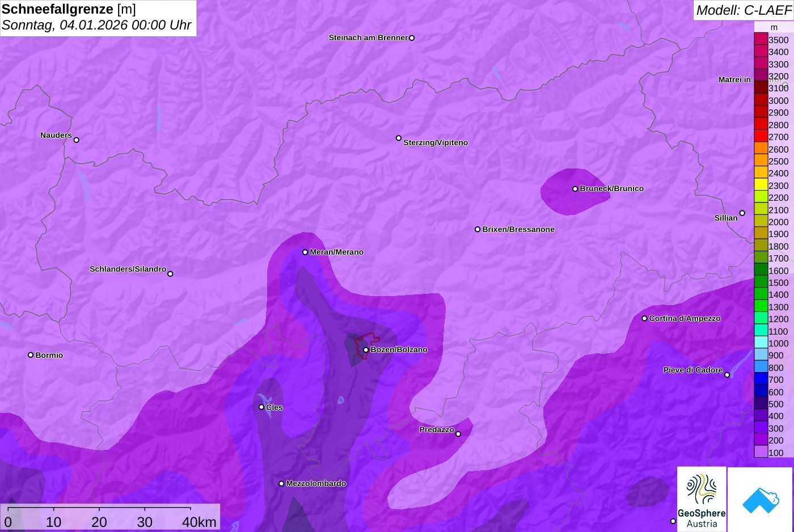Select the 700 m blue legend swatch

[761, 379]
